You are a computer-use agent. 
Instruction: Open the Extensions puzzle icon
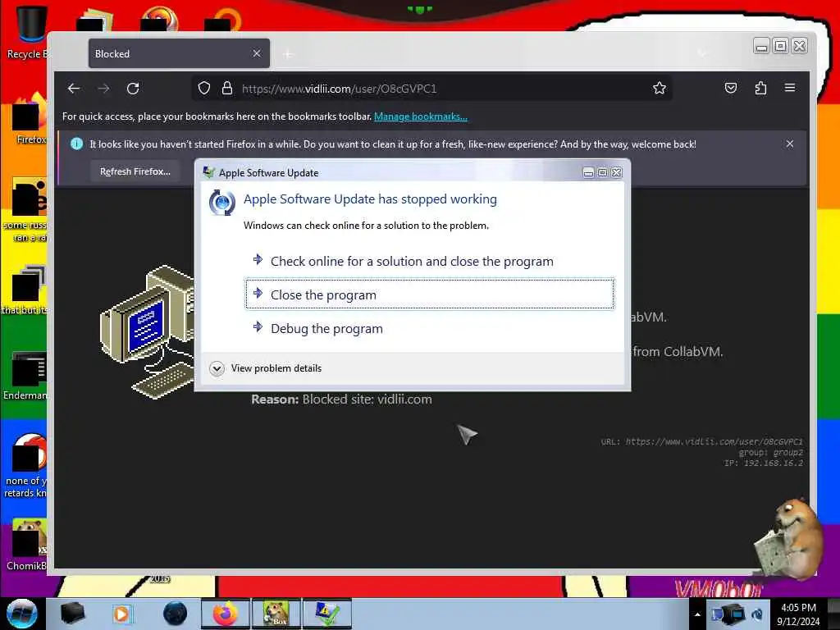(760, 88)
